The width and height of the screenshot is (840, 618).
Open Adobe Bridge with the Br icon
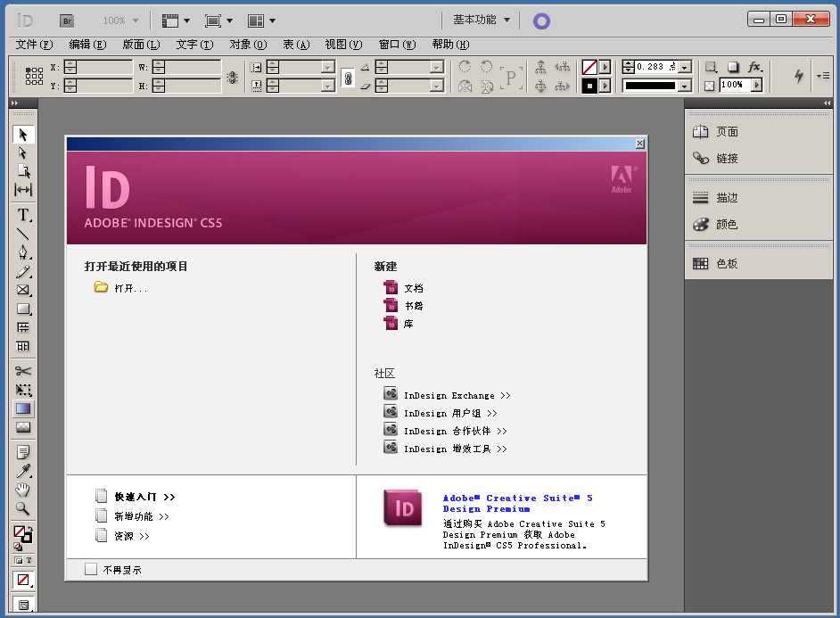click(x=67, y=21)
